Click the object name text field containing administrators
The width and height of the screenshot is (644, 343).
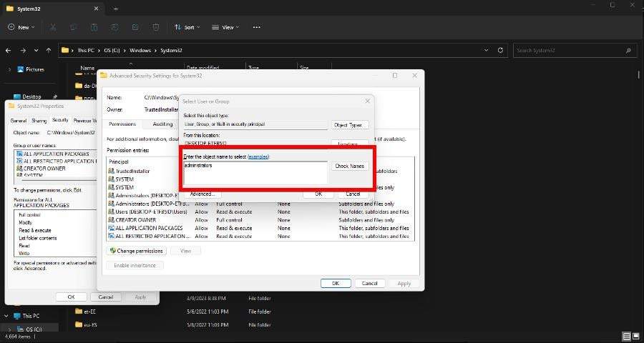pyautogui.click(x=255, y=173)
